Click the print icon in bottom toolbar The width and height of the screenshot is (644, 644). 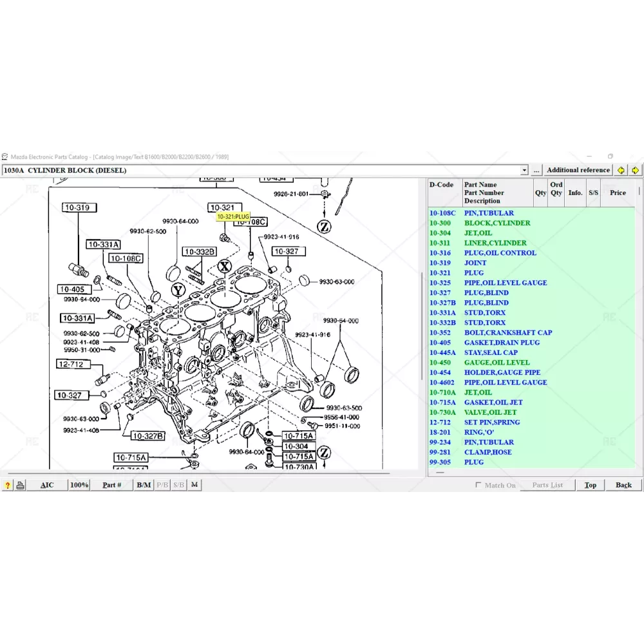(21, 485)
